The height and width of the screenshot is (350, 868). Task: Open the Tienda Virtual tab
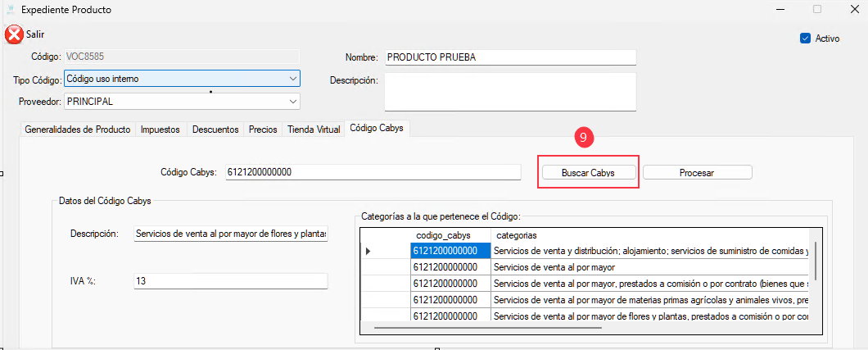tap(313, 130)
